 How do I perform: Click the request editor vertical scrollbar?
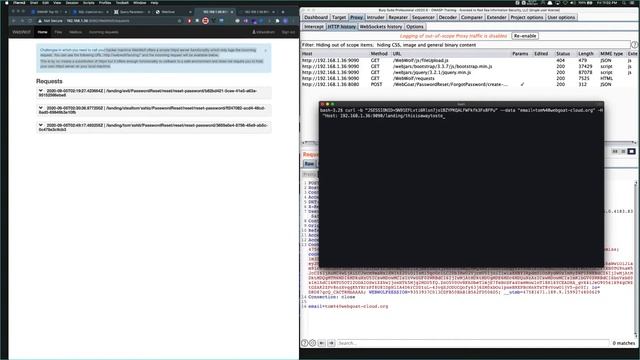[636, 259]
